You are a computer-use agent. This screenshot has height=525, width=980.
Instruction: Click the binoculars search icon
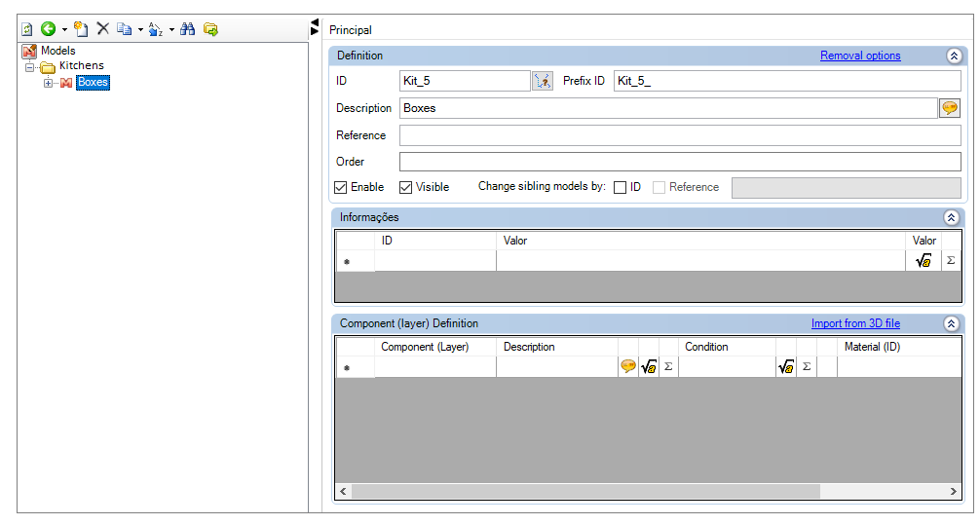[187, 29]
